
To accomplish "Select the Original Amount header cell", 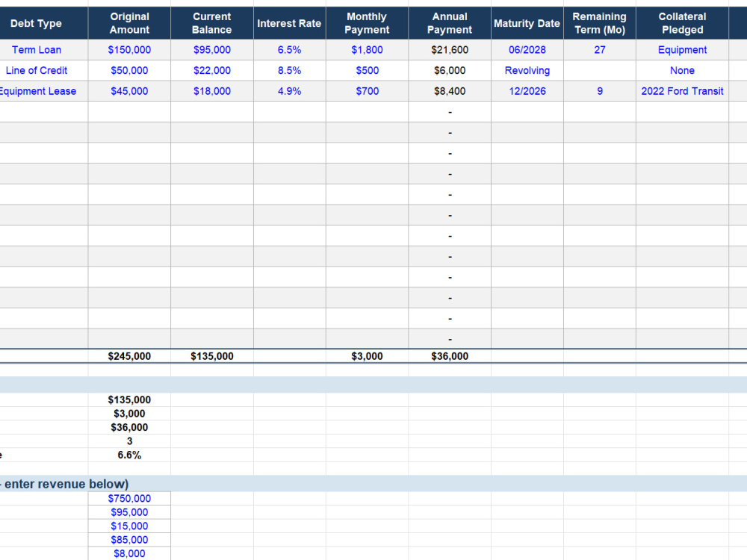I will click(x=129, y=23).
